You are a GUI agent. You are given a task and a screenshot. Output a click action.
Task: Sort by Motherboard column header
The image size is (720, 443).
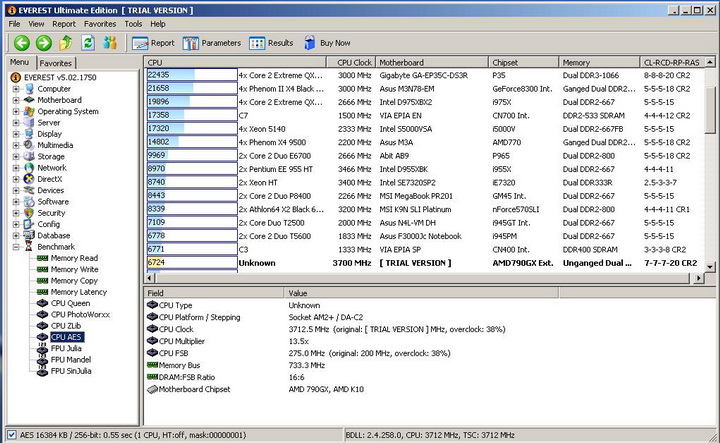point(431,62)
